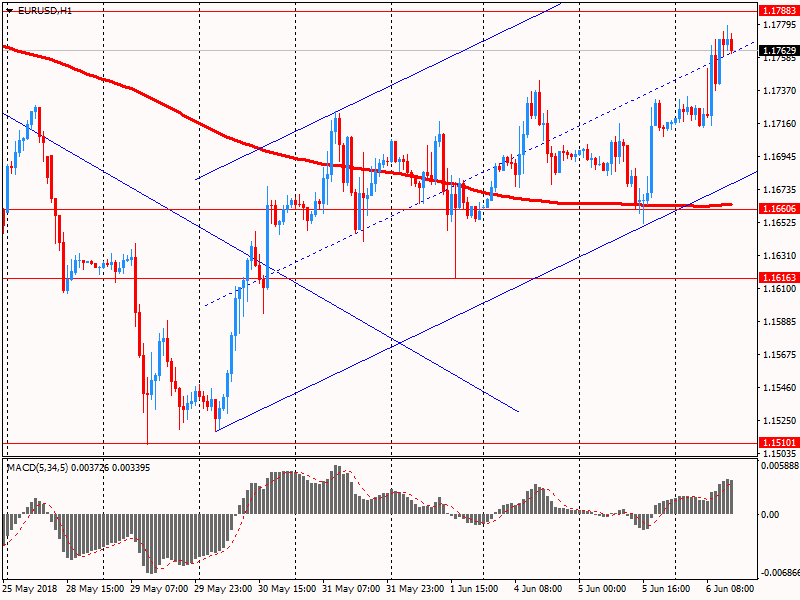Viewport: 800px width, 600px height.
Task: Click the 1.17883 red price label
Action: [779, 11]
